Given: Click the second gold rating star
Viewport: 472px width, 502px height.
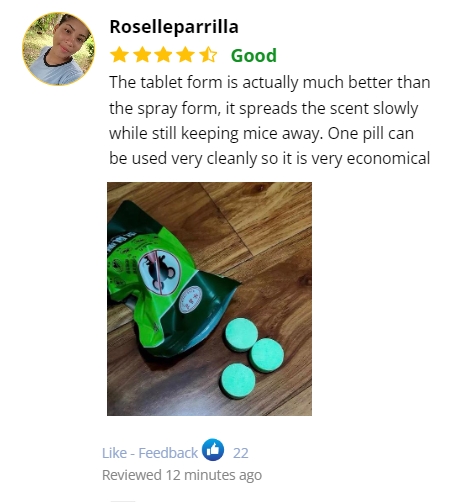Looking at the screenshot, I should pyautogui.click(x=143, y=55).
